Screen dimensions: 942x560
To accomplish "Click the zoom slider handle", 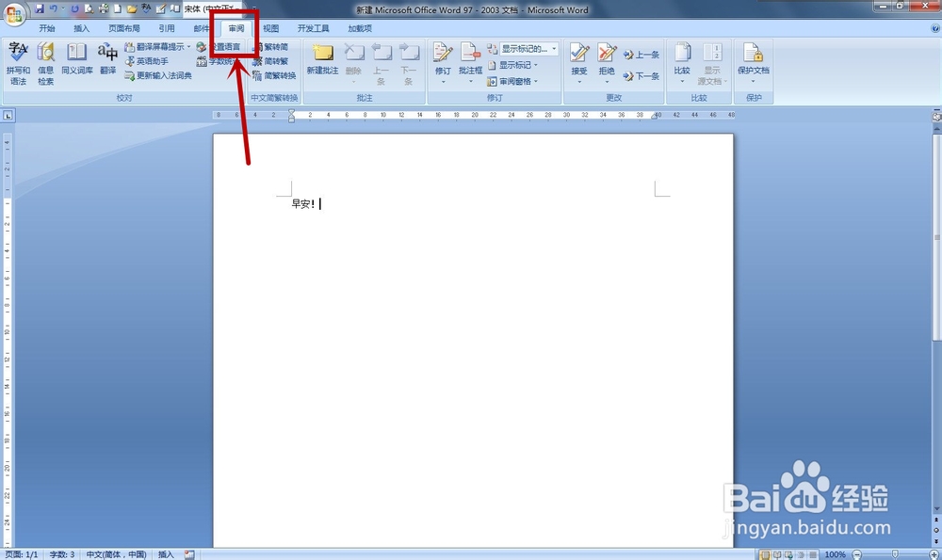I will [x=896, y=554].
